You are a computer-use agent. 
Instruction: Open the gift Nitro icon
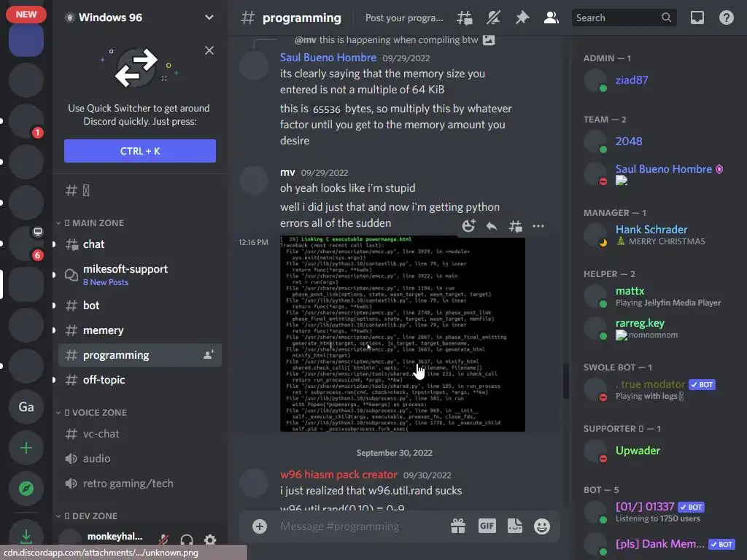[458, 526]
